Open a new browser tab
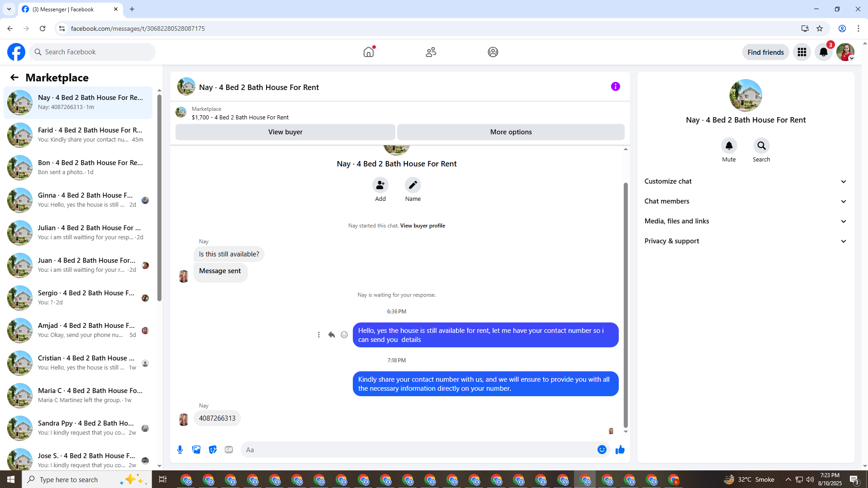 tap(132, 9)
